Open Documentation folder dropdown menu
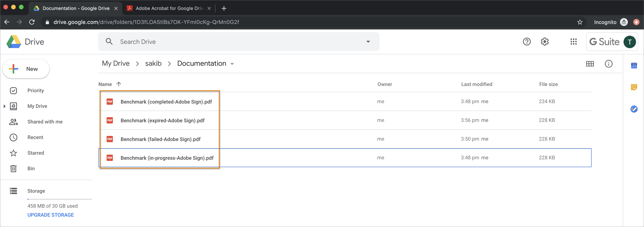 coord(232,64)
